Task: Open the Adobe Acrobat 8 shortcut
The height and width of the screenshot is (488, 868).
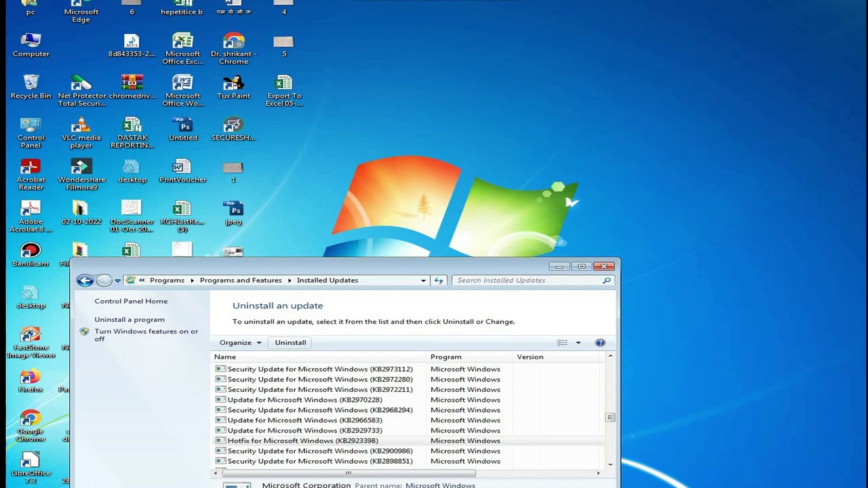Action: 31,216
